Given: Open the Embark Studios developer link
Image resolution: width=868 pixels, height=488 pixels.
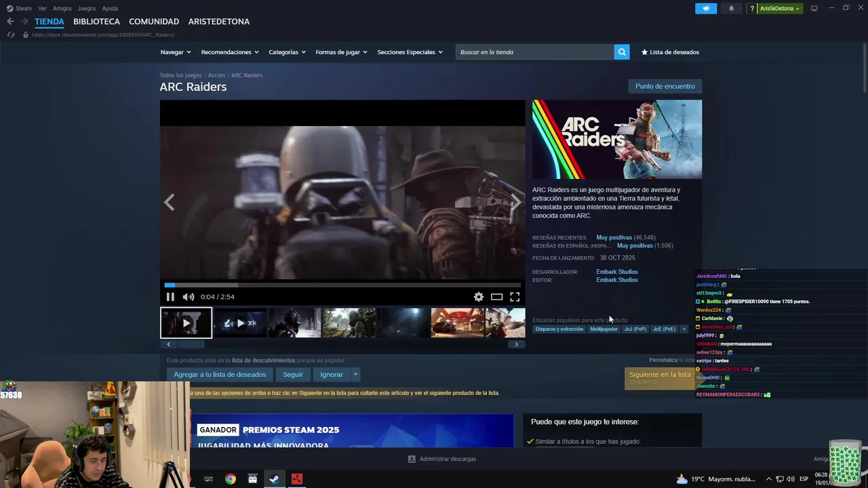Looking at the screenshot, I should coord(617,272).
